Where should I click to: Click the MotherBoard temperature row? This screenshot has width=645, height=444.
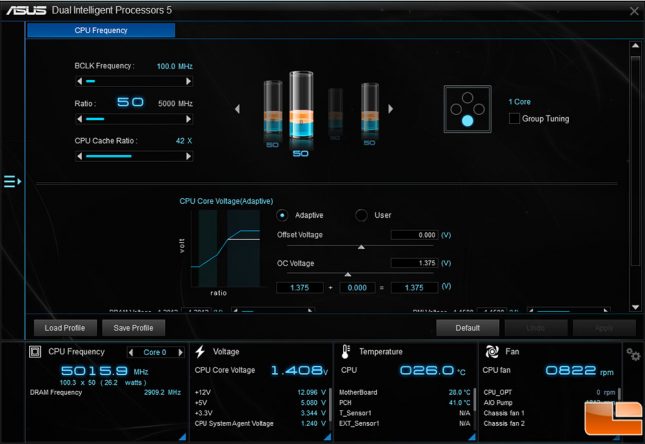coord(405,393)
